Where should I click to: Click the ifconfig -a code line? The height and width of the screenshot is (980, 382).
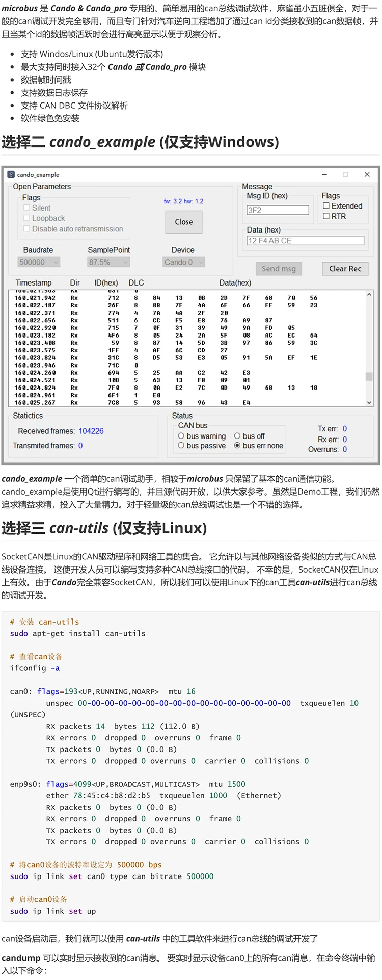pyautogui.click(x=35, y=668)
